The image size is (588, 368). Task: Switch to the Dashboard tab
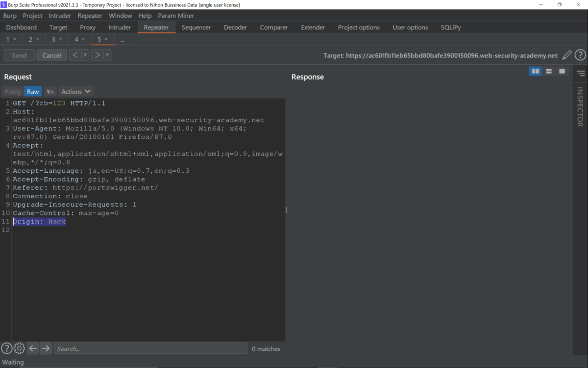(x=22, y=27)
